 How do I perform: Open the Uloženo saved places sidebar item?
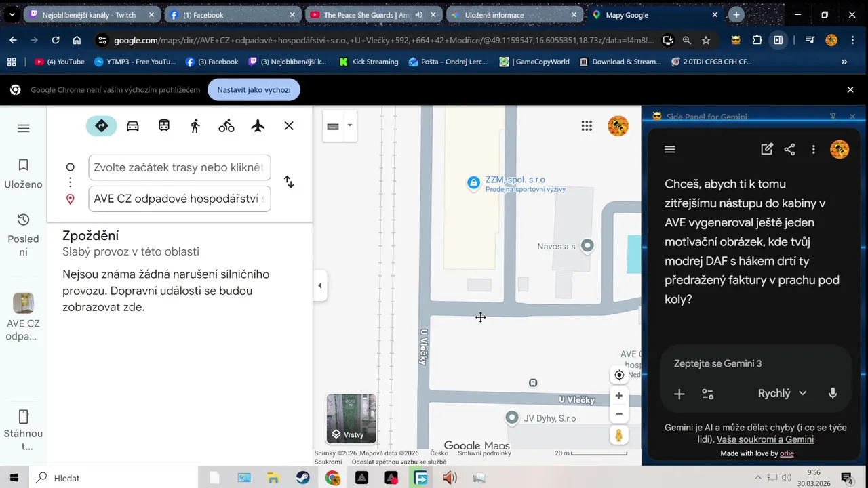pyautogui.click(x=24, y=174)
